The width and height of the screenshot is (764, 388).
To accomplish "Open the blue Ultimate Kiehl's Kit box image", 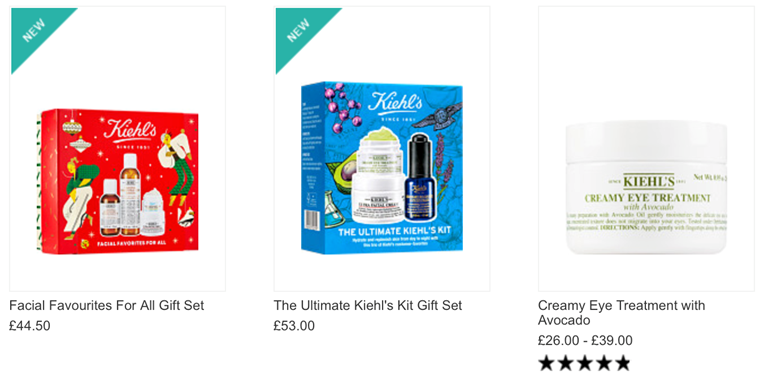I will (x=382, y=167).
